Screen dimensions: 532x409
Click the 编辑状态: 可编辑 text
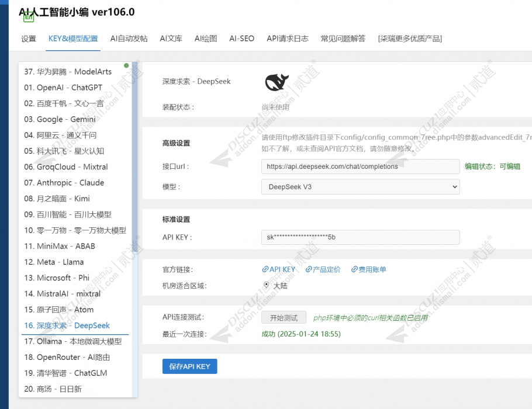tap(492, 167)
